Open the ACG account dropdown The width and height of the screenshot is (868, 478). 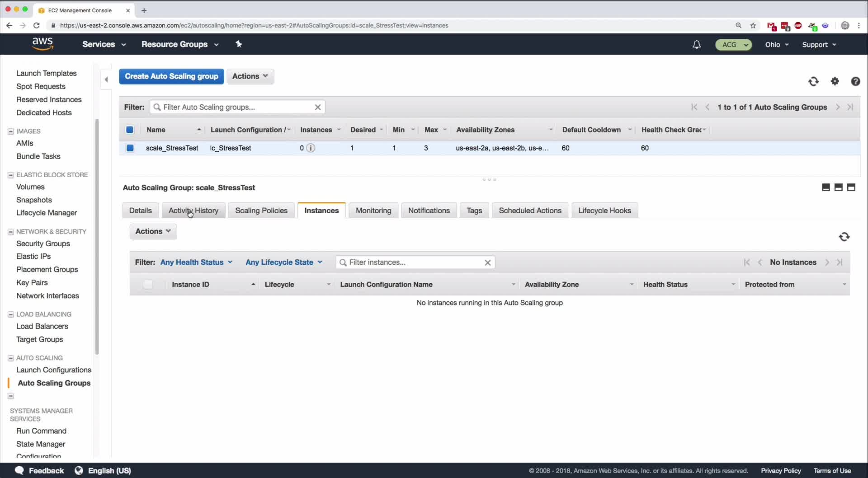(x=734, y=45)
